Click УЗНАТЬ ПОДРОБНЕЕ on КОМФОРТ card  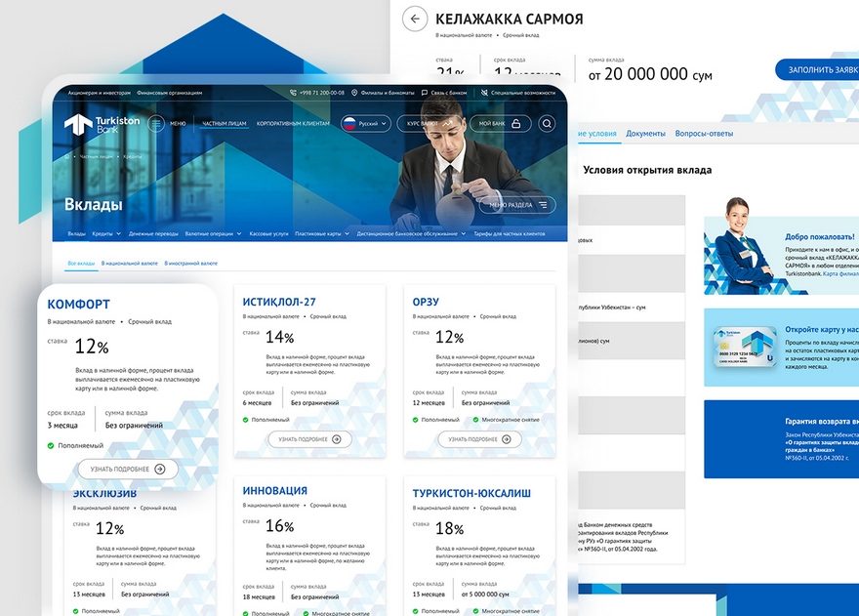[x=128, y=470]
